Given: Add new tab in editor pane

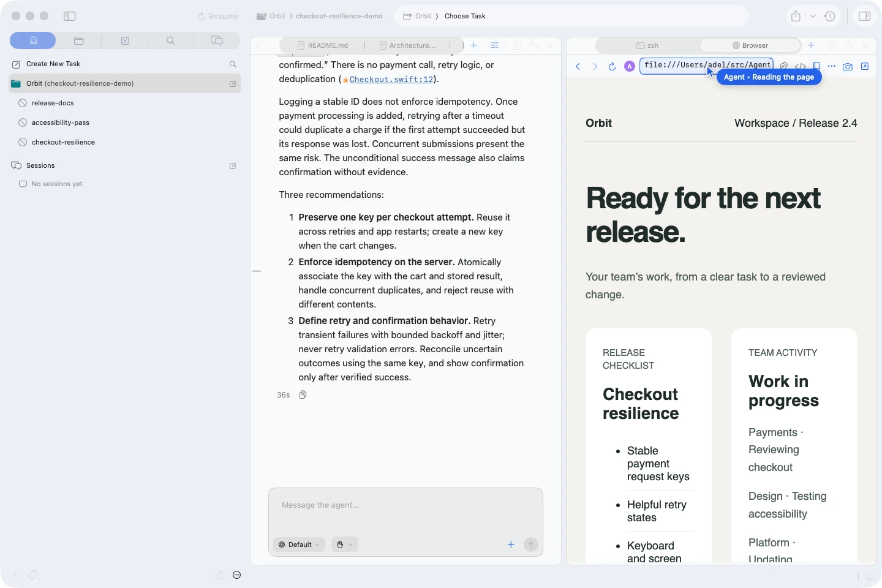Looking at the screenshot, I should point(473,45).
